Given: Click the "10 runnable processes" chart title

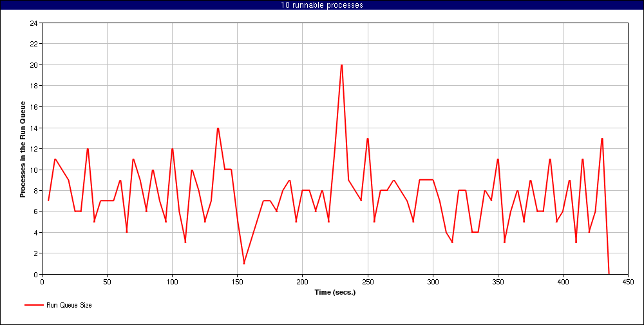Looking at the screenshot, I should [x=321, y=5].
